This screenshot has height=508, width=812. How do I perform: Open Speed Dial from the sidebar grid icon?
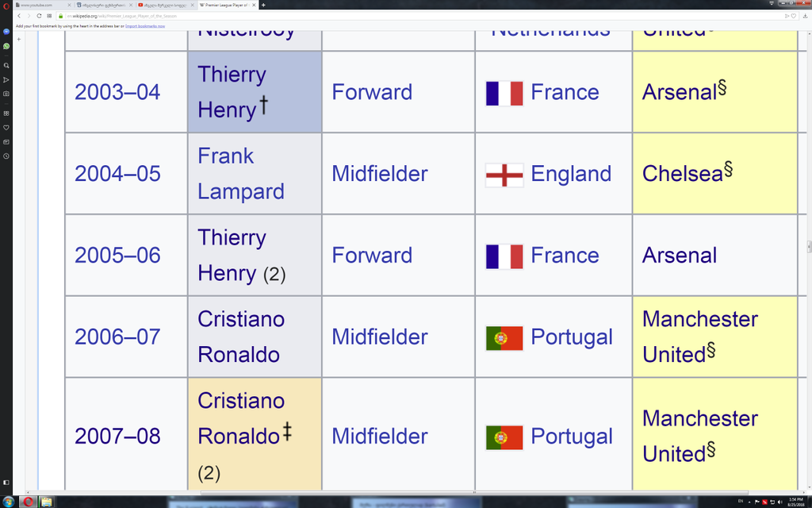tap(6, 113)
